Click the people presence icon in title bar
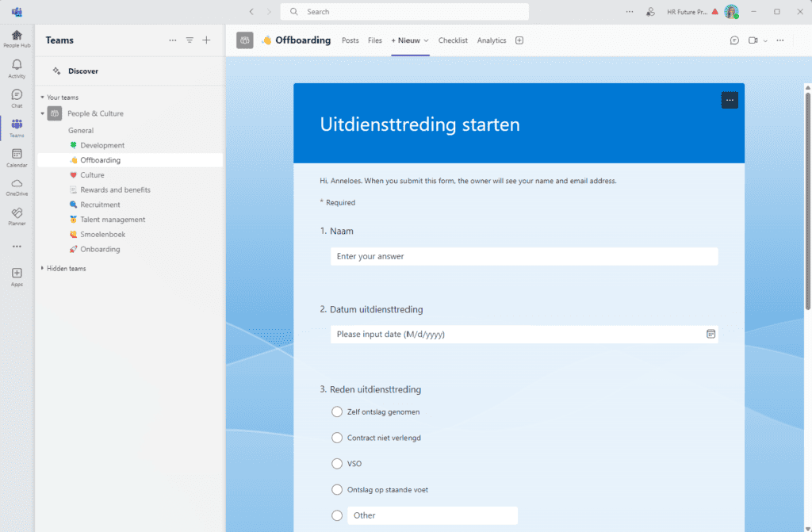 click(650, 11)
